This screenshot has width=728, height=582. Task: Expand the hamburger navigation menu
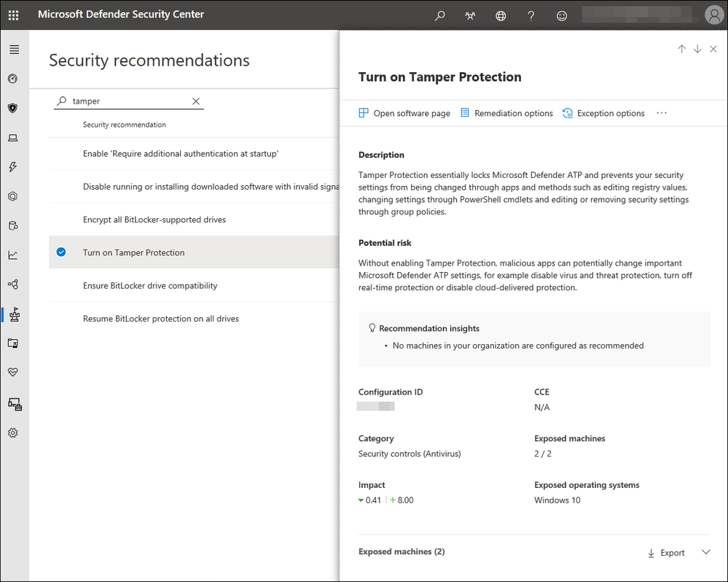point(15,50)
